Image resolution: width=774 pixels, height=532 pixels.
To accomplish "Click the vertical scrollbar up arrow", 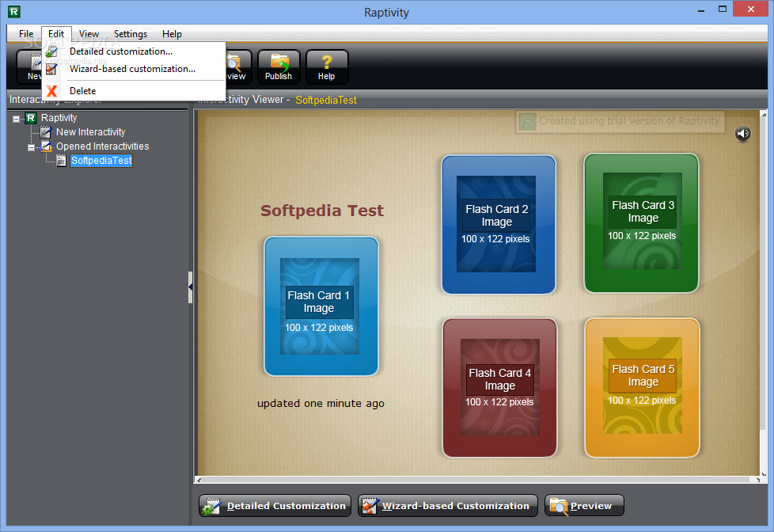I will click(765, 114).
